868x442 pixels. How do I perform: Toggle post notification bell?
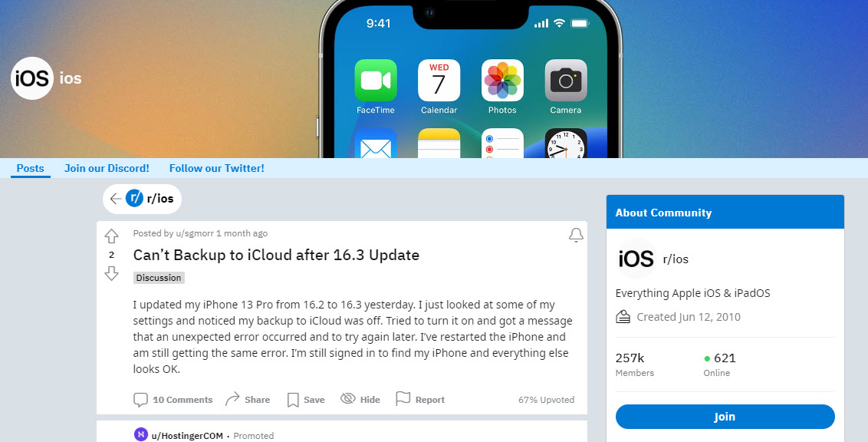pos(576,235)
